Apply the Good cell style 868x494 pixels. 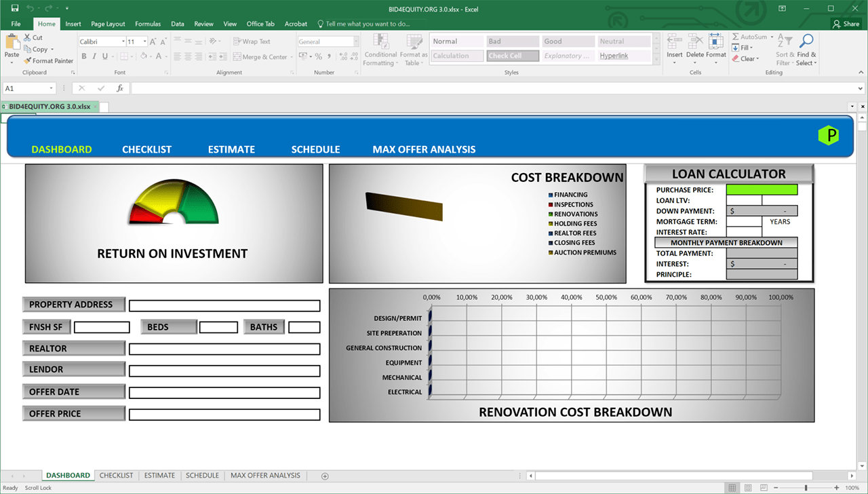(x=568, y=41)
